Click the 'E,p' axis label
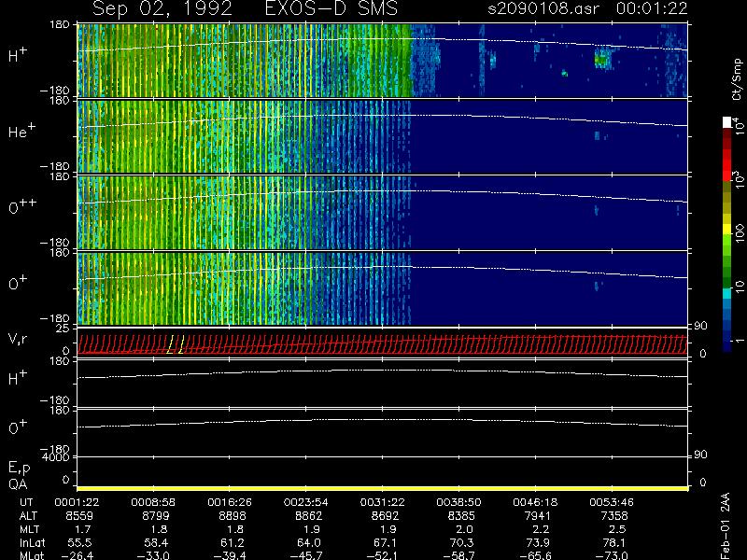This screenshot has width=747, height=560. click(19, 468)
